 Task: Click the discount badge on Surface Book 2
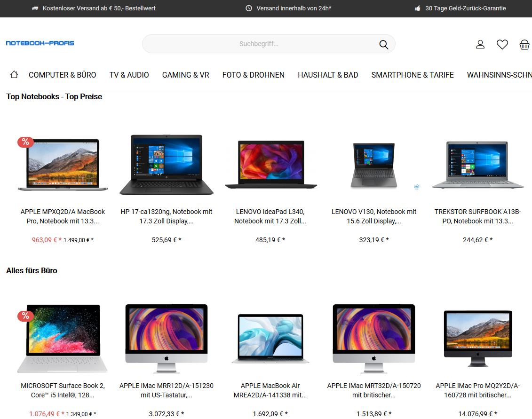25,316
